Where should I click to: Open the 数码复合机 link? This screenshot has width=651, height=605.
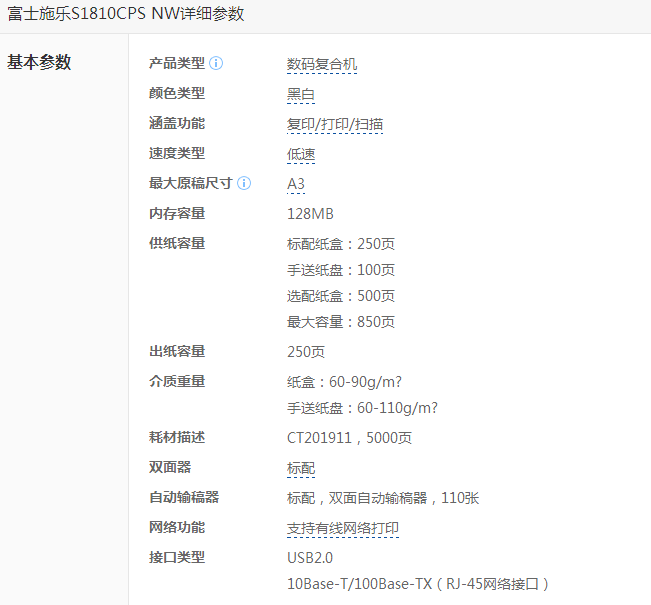322,64
